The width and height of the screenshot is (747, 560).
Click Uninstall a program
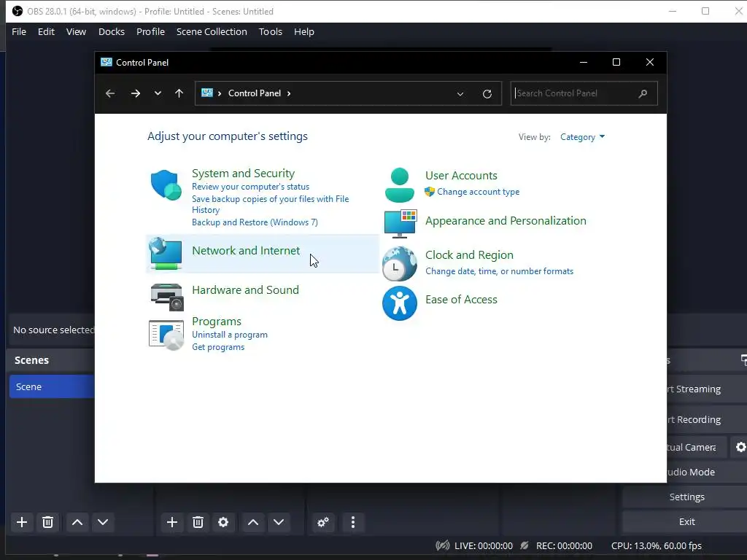tap(230, 335)
